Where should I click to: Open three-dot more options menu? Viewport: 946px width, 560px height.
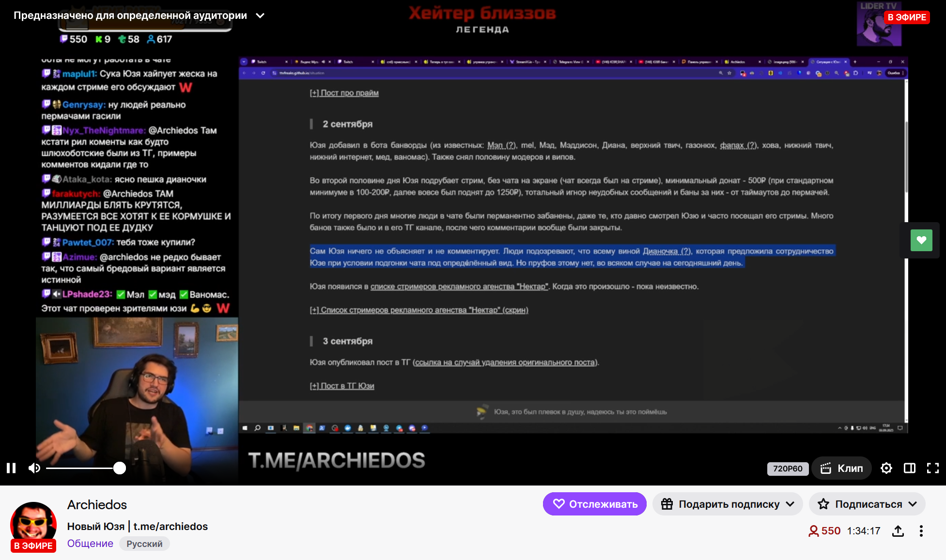(x=921, y=531)
